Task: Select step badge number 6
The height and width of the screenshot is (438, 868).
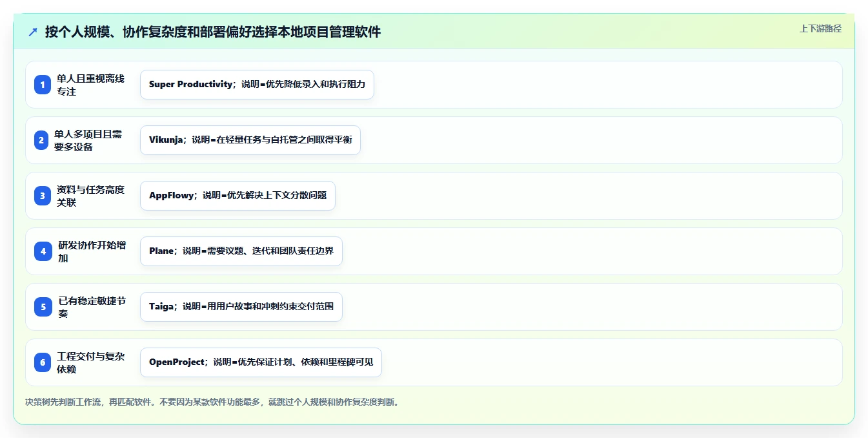Action: [43, 362]
